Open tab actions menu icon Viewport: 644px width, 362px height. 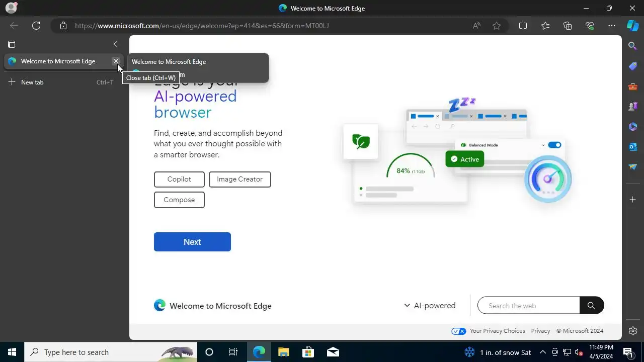pyautogui.click(x=12, y=44)
